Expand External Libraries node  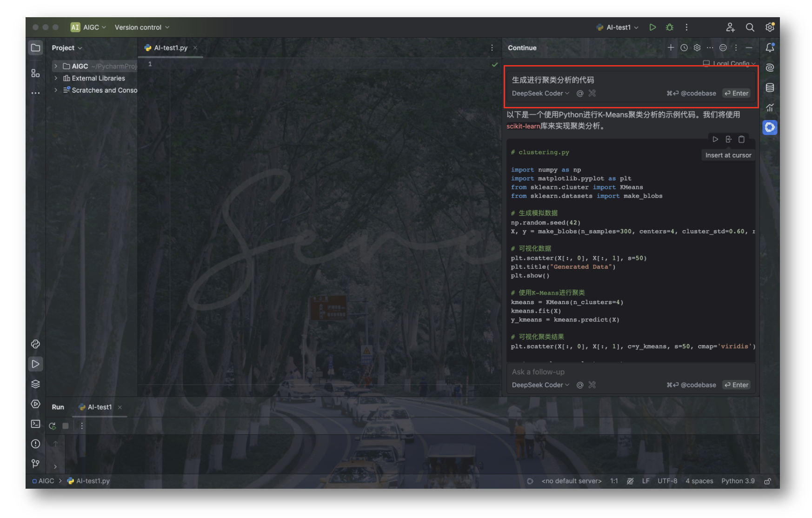click(56, 78)
